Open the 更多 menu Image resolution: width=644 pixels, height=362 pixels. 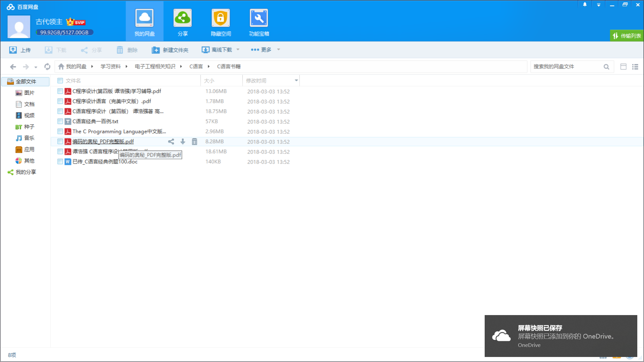(261, 50)
